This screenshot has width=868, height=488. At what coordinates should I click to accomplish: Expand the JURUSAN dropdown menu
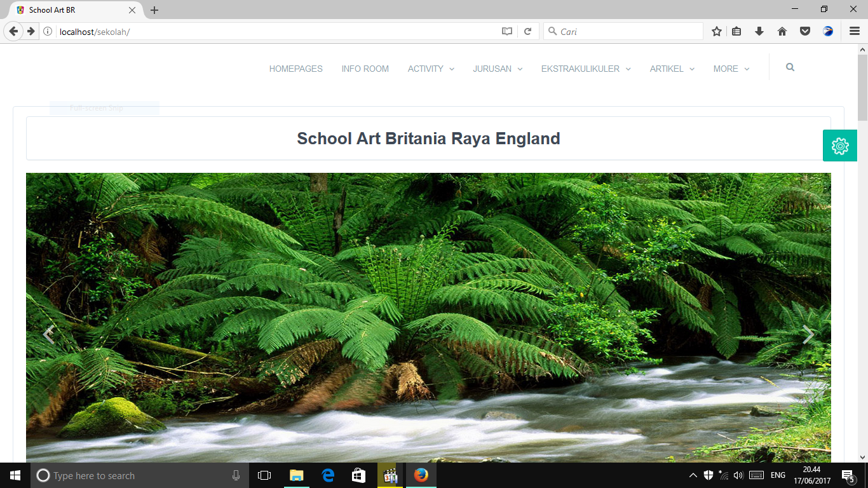pyautogui.click(x=498, y=69)
